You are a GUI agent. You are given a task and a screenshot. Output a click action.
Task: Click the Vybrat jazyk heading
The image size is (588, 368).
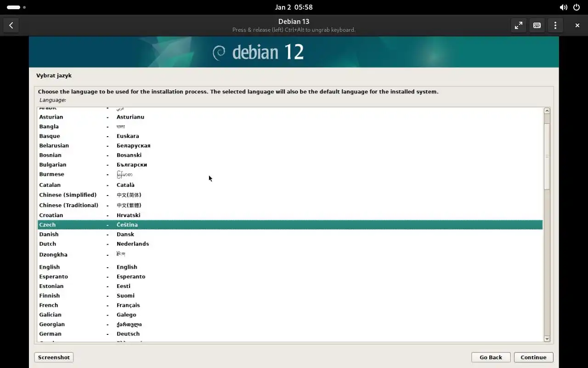tap(54, 75)
